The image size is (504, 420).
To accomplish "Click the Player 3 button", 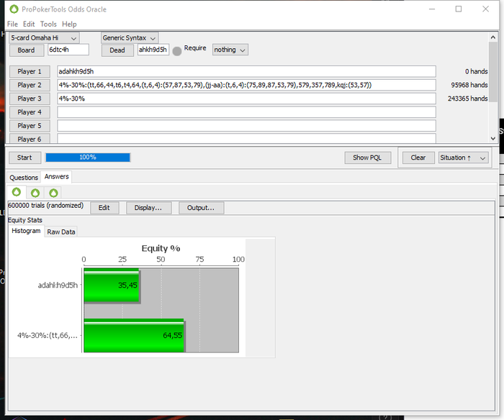I will pyautogui.click(x=30, y=99).
